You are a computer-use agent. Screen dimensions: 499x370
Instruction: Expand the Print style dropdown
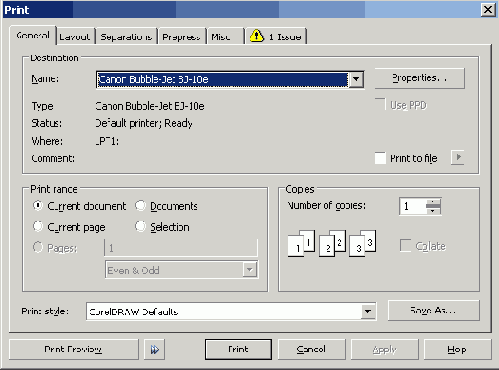pos(368,311)
